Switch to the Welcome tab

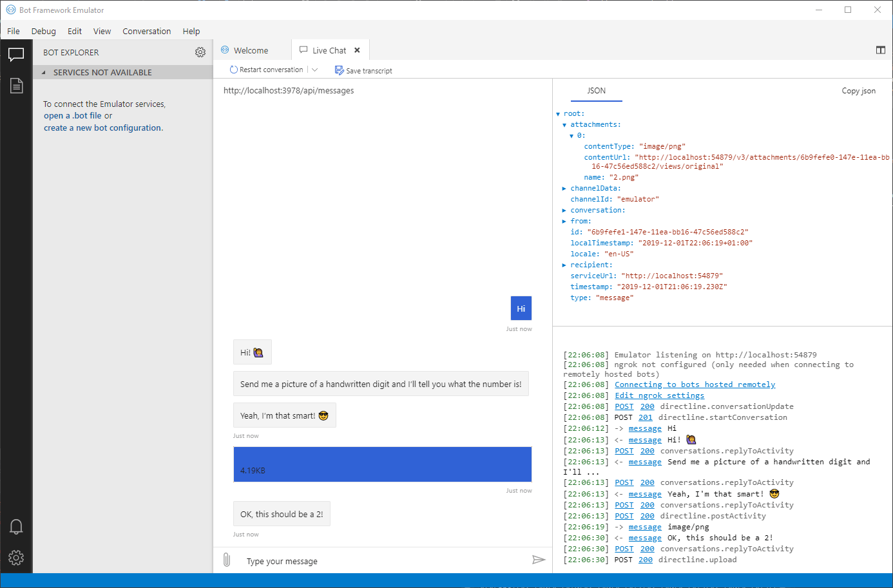[x=251, y=50]
